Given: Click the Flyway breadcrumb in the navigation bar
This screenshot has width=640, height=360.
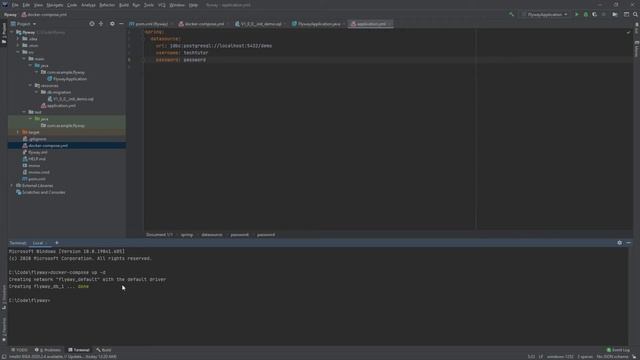Looking at the screenshot, I should click(x=11, y=14).
